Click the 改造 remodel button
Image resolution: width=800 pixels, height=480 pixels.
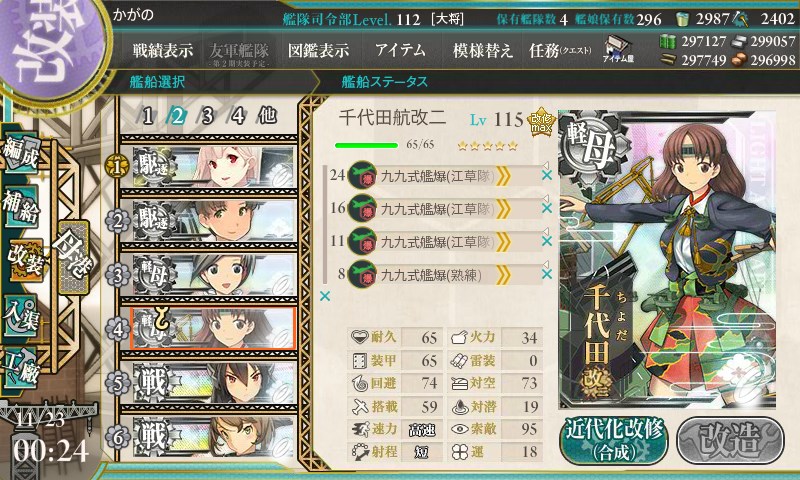tap(730, 440)
